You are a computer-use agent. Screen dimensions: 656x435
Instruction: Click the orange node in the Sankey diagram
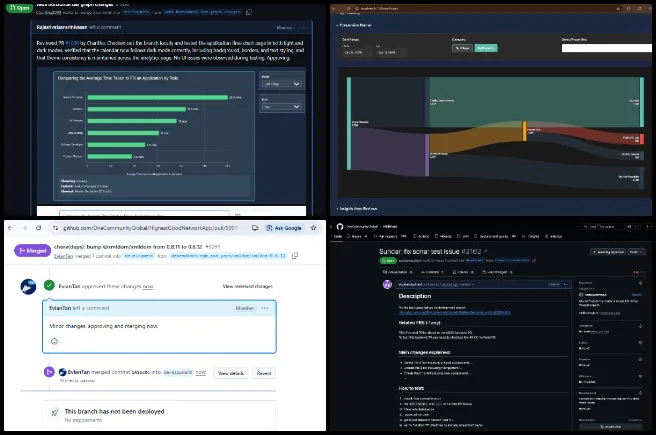coord(525,131)
